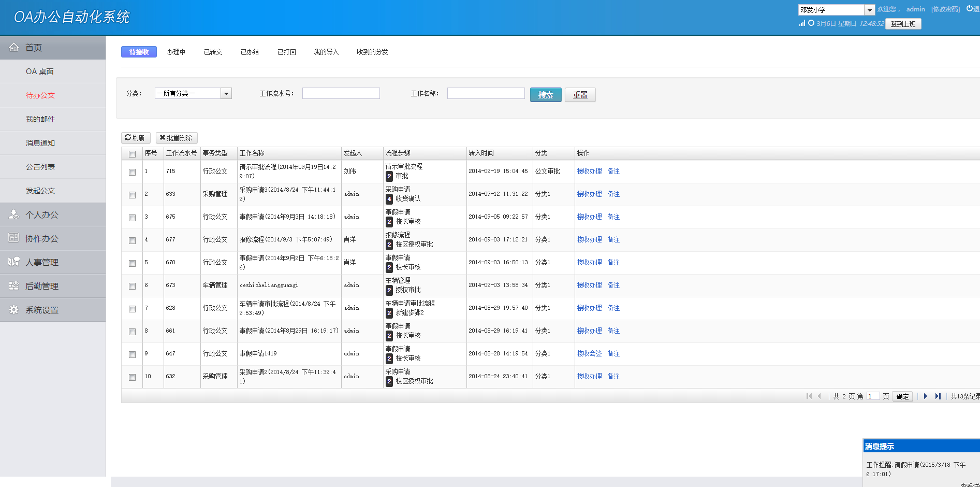The image size is (980, 487).
Task: Check the row 1 checkbox (715)
Action: click(x=132, y=172)
